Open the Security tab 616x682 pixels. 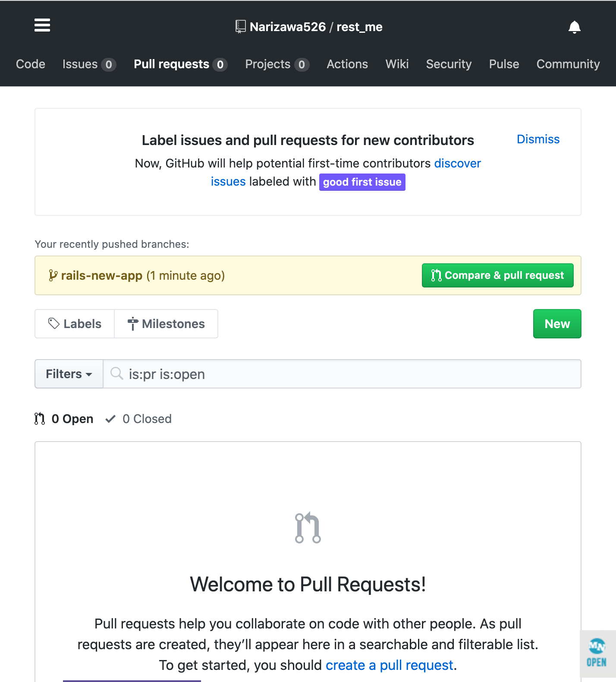pos(449,64)
